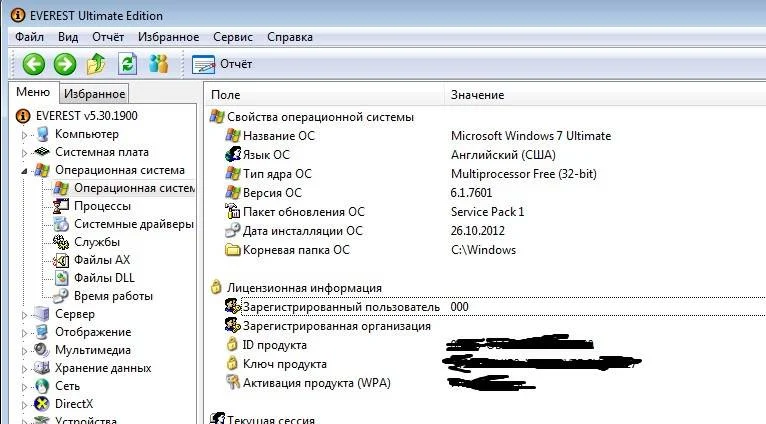The width and height of the screenshot is (766, 424).
Task: Select the Службы tree item
Action: 97,242
